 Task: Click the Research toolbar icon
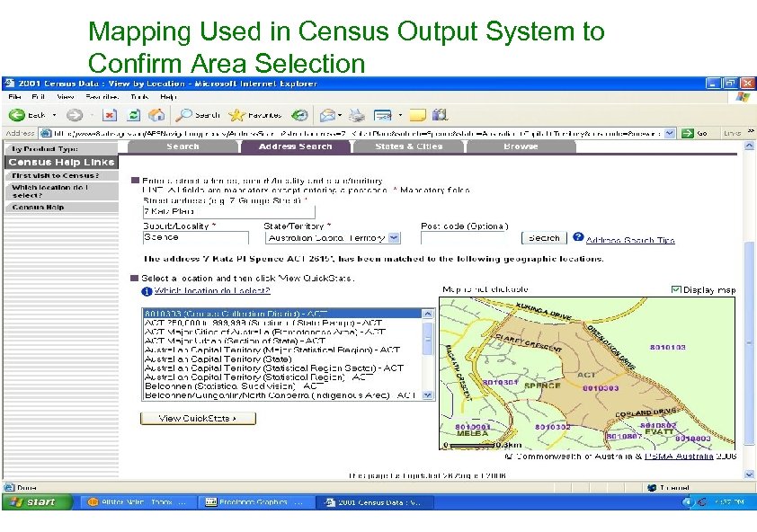[x=440, y=115]
